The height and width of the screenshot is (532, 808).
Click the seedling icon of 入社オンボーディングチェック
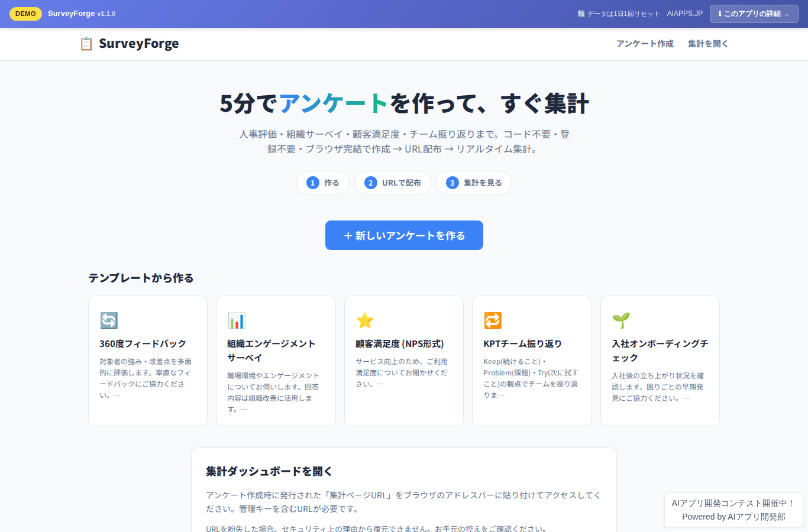pos(621,320)
